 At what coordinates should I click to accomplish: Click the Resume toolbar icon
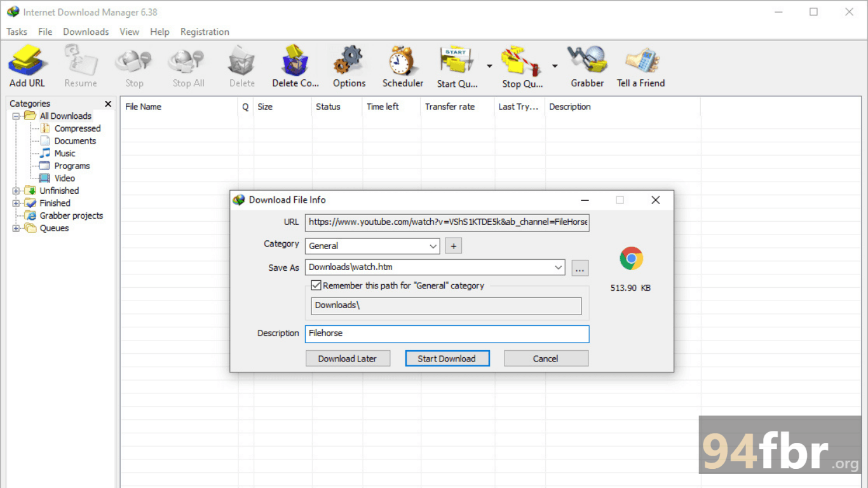81,66
